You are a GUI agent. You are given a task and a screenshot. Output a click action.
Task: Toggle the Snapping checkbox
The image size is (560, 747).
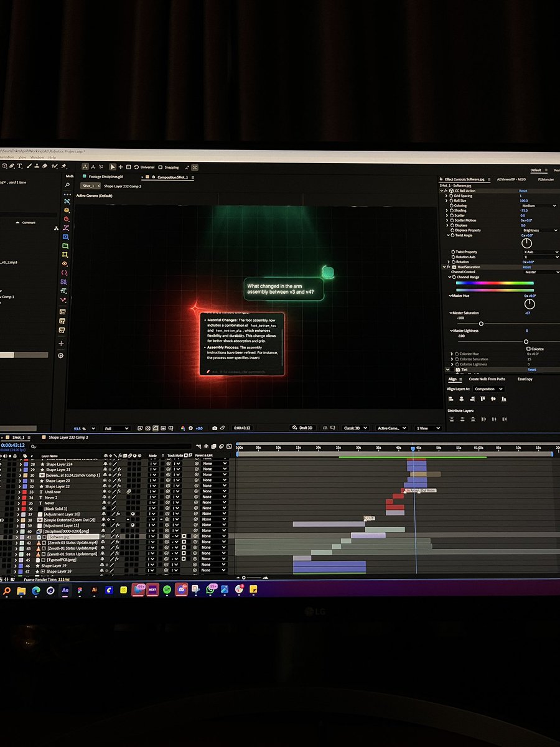tap(161, 167)
